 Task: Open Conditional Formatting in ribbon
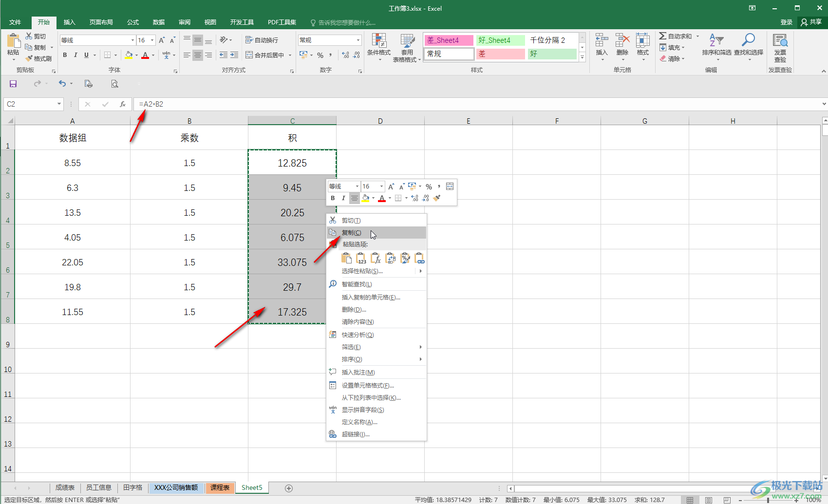379,47
